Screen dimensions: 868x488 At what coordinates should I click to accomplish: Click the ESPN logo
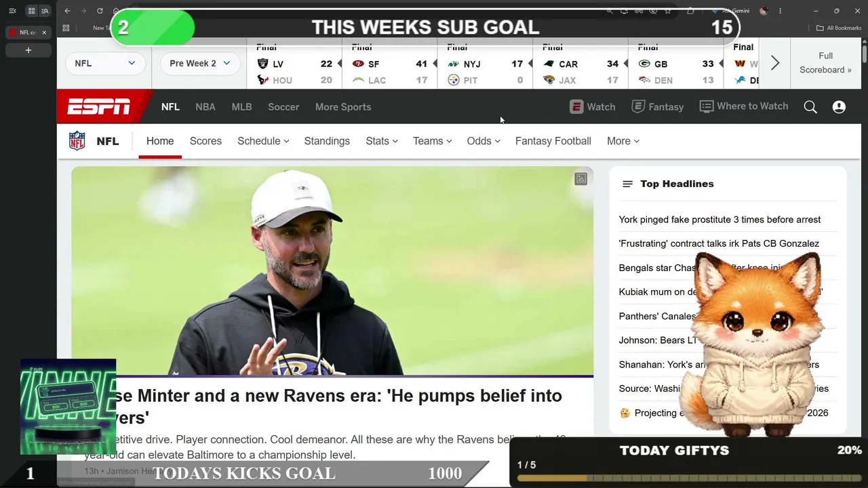pos(98,106)
